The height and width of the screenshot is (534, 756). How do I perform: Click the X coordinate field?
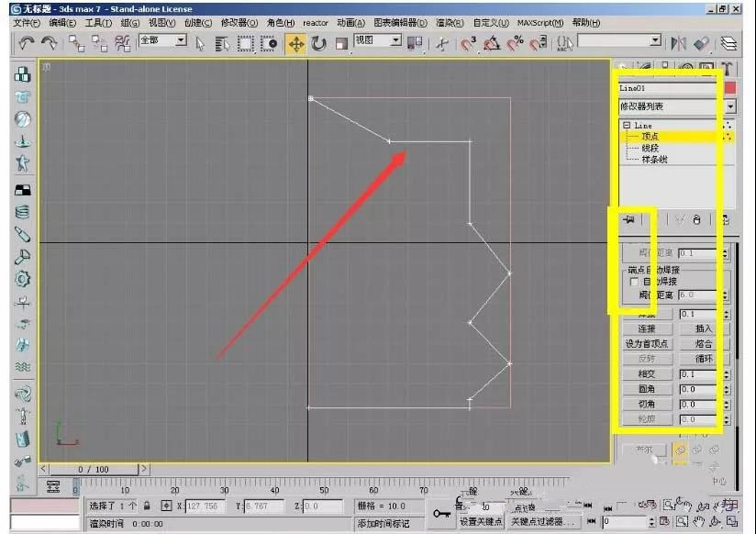pyautogui.click(x=206, y=506)
